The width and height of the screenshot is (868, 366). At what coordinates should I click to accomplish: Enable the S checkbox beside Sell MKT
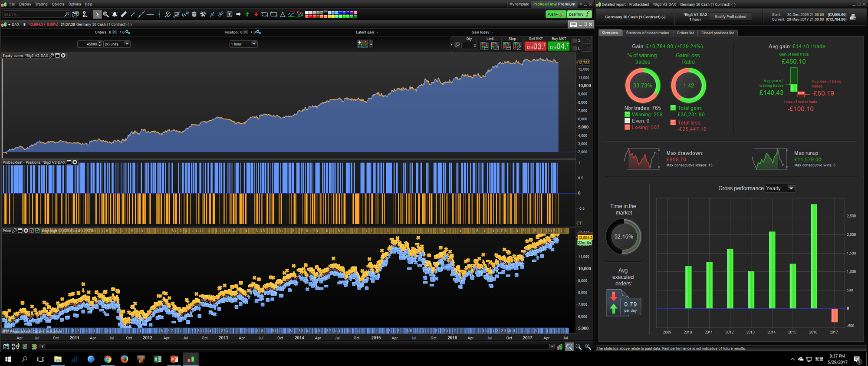click(575, 41)
